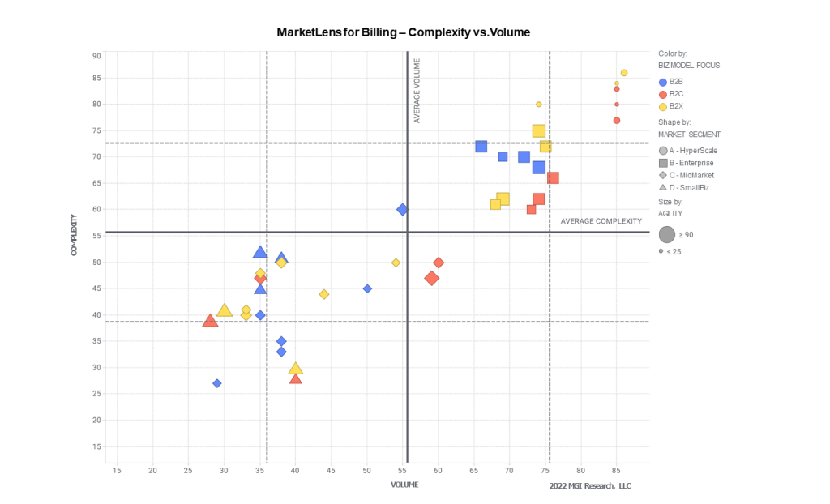
Task: Open the 2022 MGI Research, LLC credit
Action: point(589,486)
